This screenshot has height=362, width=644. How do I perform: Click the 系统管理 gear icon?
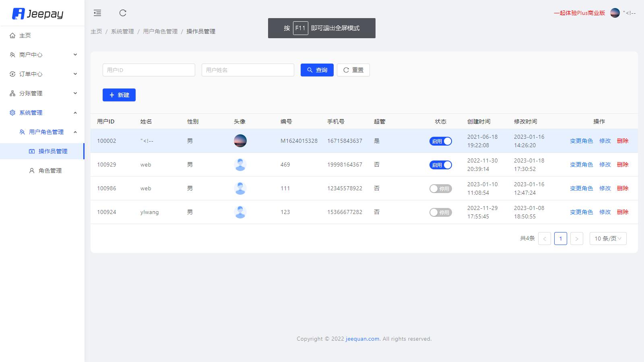(12, 113)
